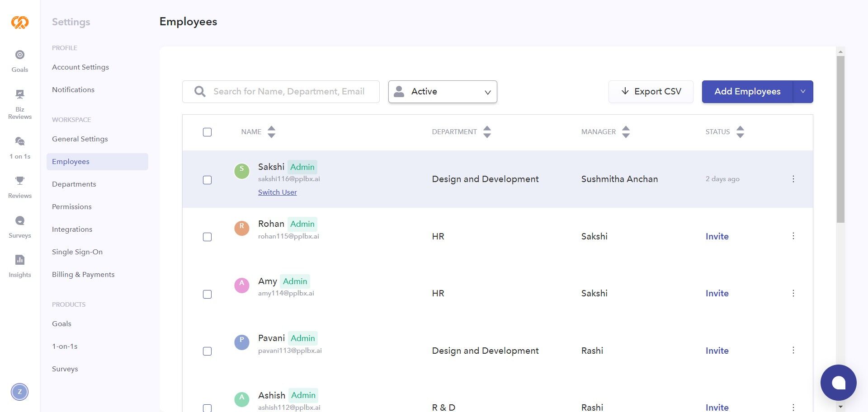Select the checkbox next to Amy
Screen dimensions: 868x412
pyautogui.click(x=207, y=295)
